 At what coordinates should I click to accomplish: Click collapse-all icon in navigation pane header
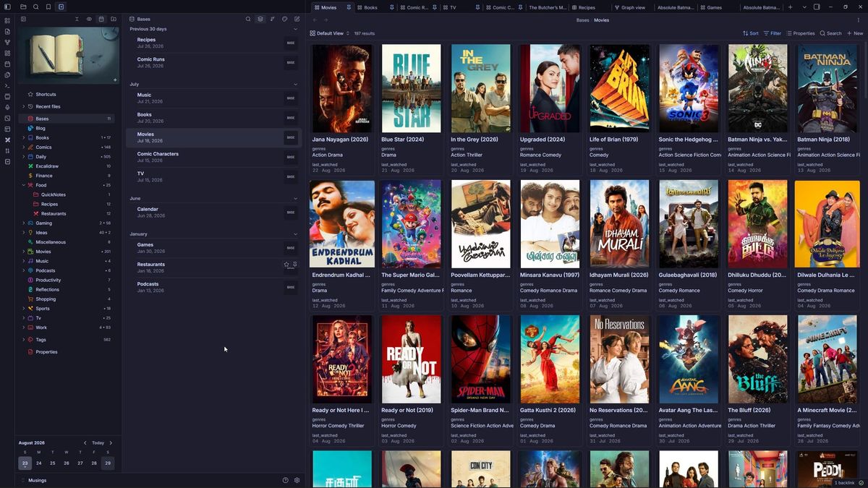point(77,19)
